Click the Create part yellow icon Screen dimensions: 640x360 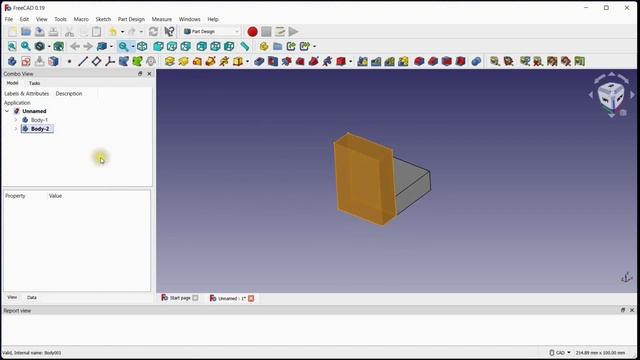coord(264,46)
